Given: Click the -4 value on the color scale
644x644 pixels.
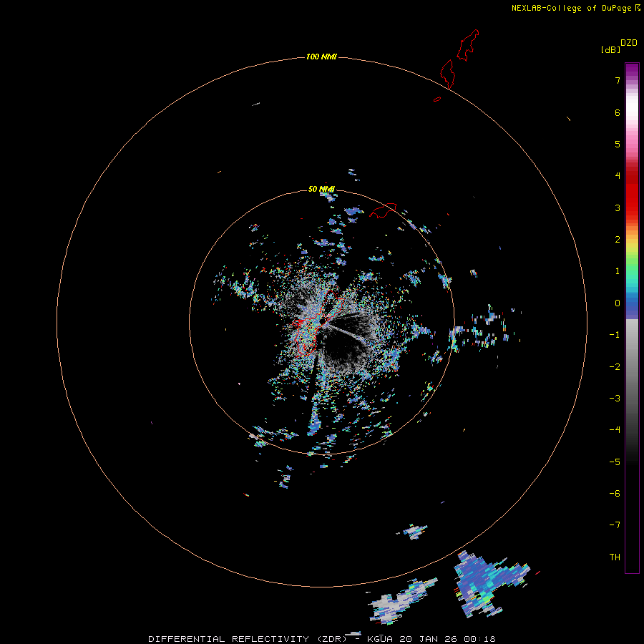Looking at the screenshot, I should pos(615,430).
